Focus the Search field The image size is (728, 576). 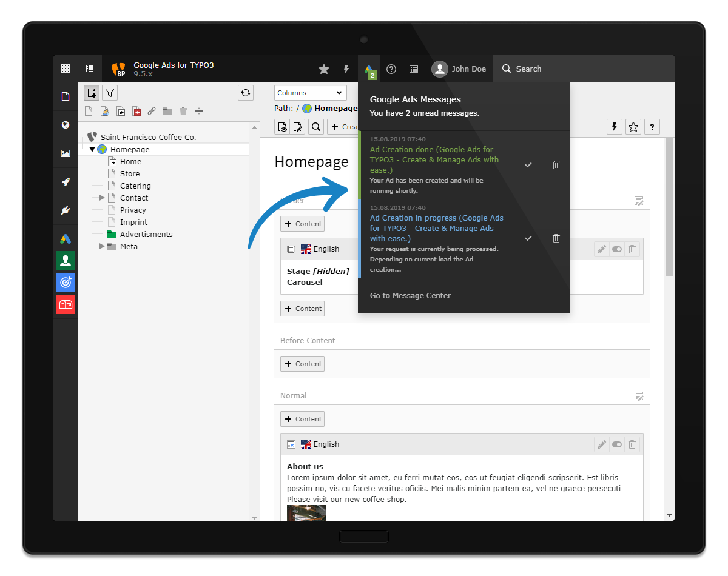(584, 69)
